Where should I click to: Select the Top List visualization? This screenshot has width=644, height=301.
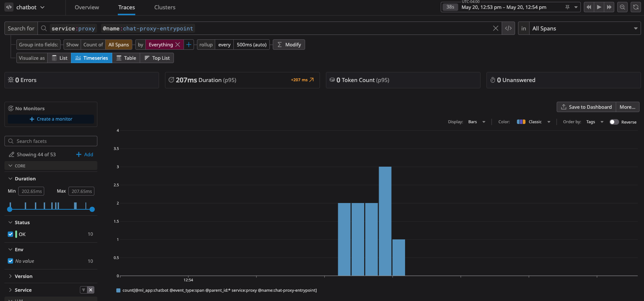pyautogui.click(x=157, y=58)
